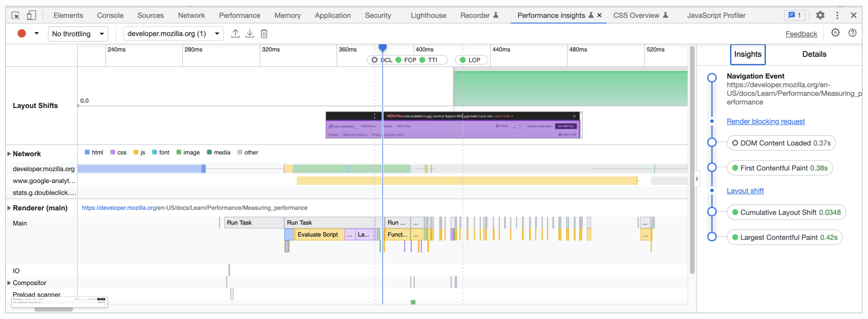Viewport: 868px width, 319px height.
Task: Delete the recording with the trash icon
Action: point(264,33)
